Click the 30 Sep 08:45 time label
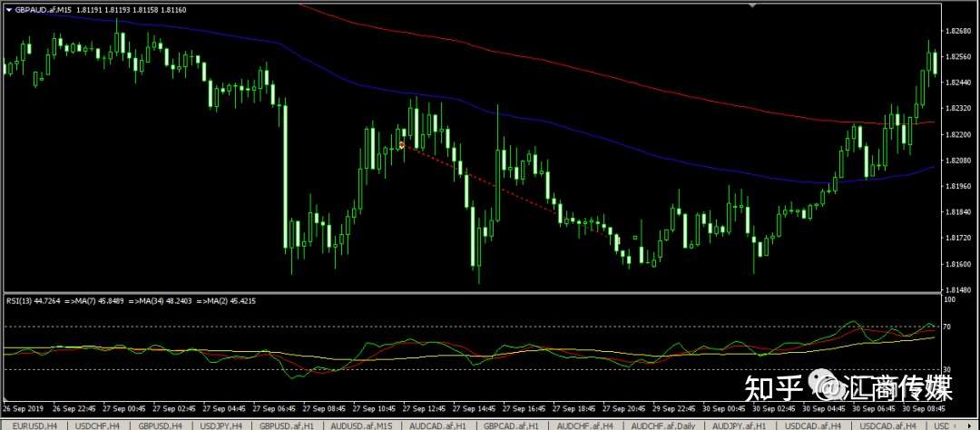Image resolution: width=980 pixels, height=430 pixels. coord(924,409)
